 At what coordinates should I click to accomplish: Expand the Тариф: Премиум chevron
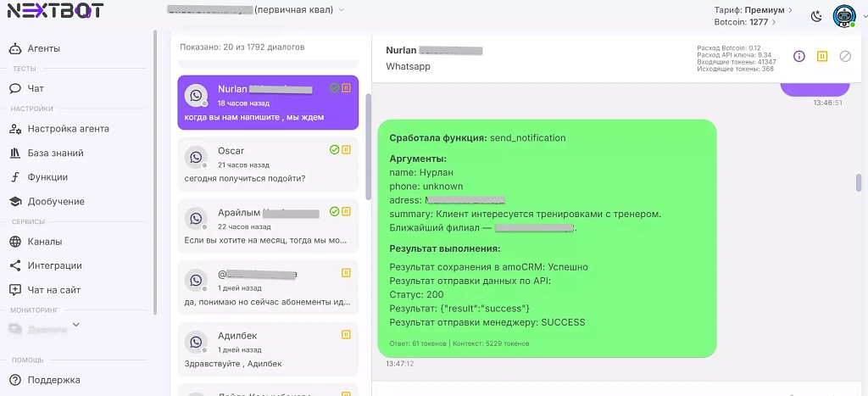pyautogui.click(x=790, y=10)
